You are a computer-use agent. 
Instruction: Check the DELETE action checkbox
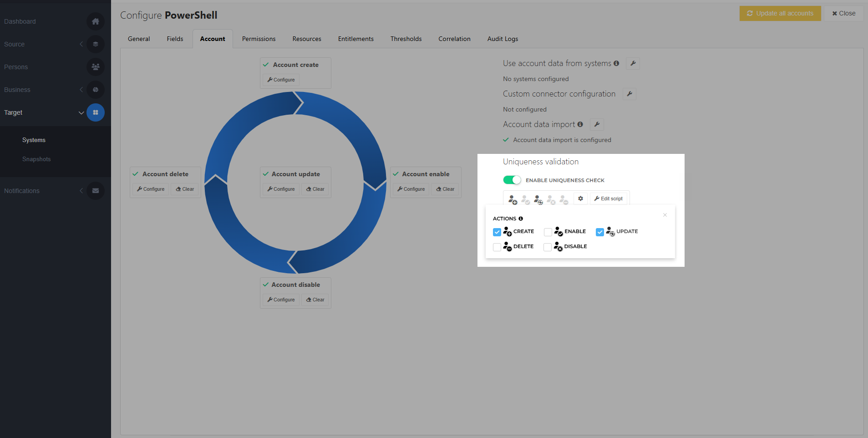pyautogui.click(x=497, y=247)
